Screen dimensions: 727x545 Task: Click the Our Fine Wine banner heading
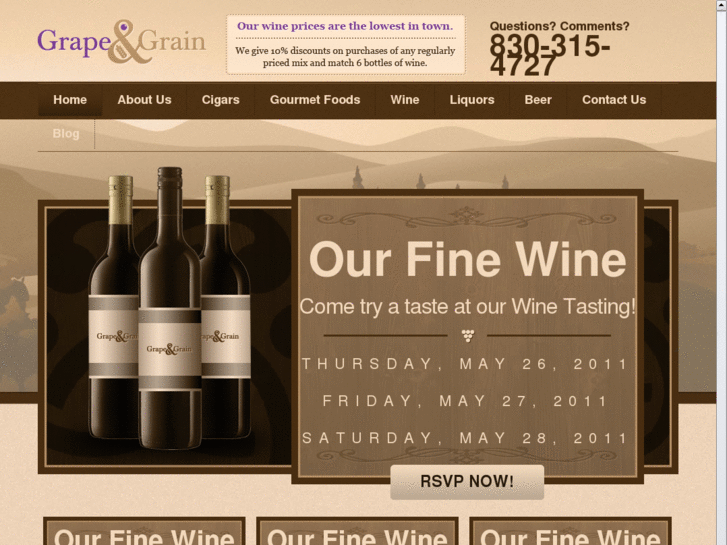click(x=467, y=259)
